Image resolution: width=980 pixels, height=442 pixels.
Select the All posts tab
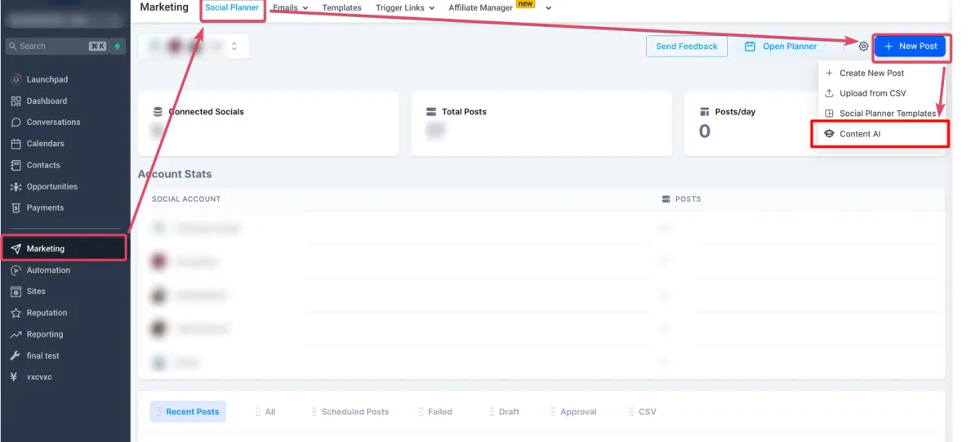tap(265, 412)
